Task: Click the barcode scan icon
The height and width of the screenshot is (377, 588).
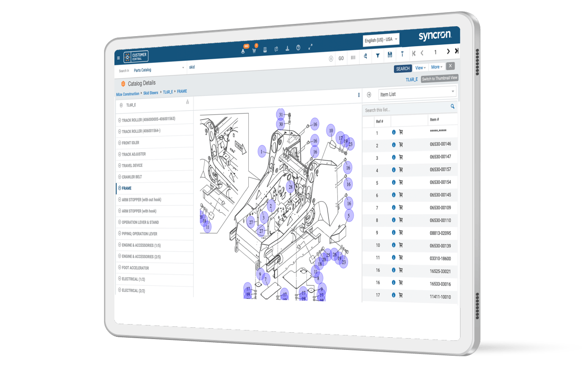Action: [353, 58]
